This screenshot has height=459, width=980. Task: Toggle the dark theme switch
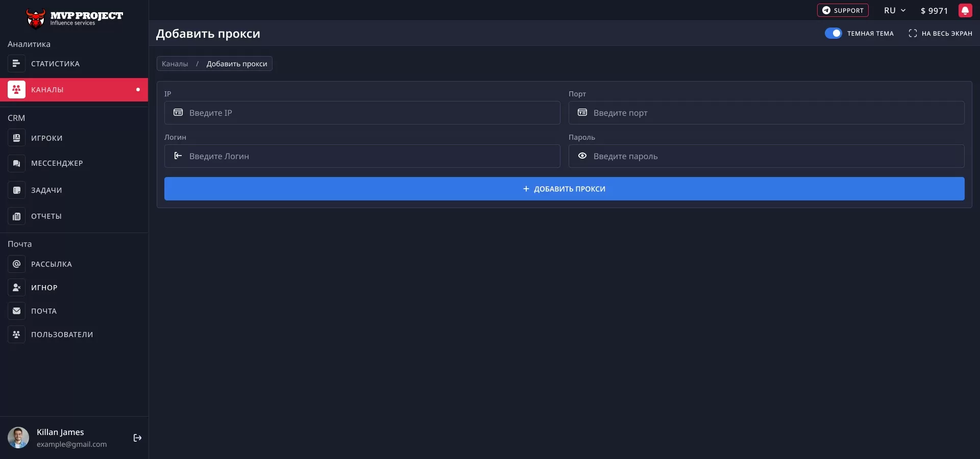coord(833,34)
